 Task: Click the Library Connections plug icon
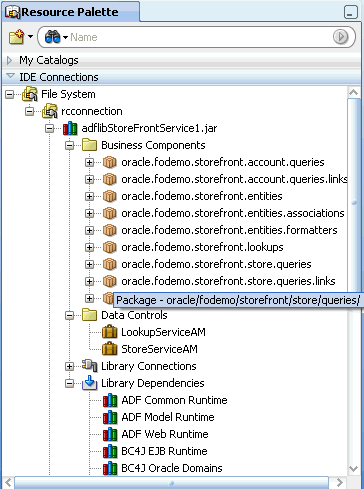tap(90, 366)
